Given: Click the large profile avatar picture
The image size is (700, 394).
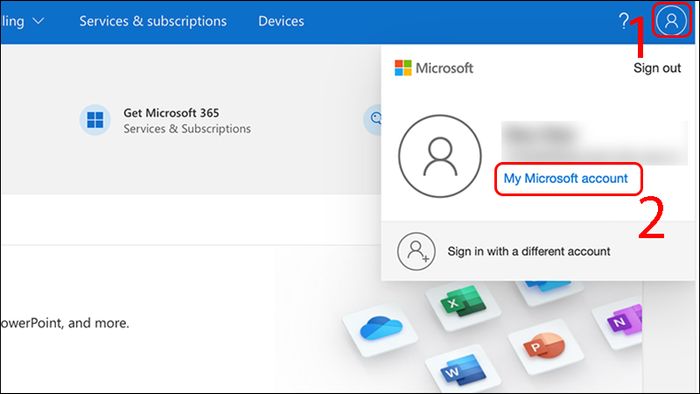Looking at the screenshot, I should click(440, 156).
